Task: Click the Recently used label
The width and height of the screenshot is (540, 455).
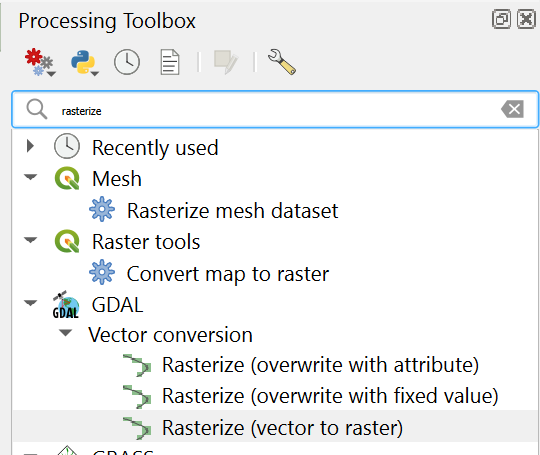Action: coord(155,148)
